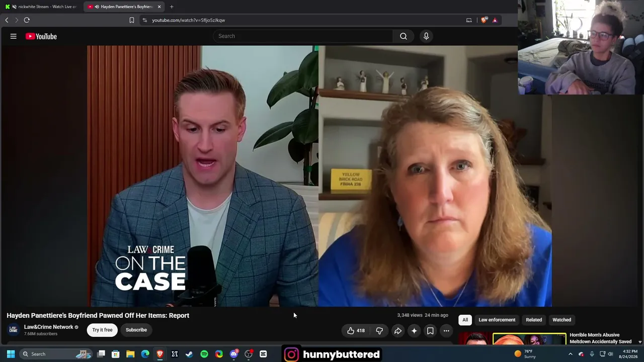The image size is (644, 362).
Task: Open the YouTube guide hamburger menu
Action: [14, 36]
